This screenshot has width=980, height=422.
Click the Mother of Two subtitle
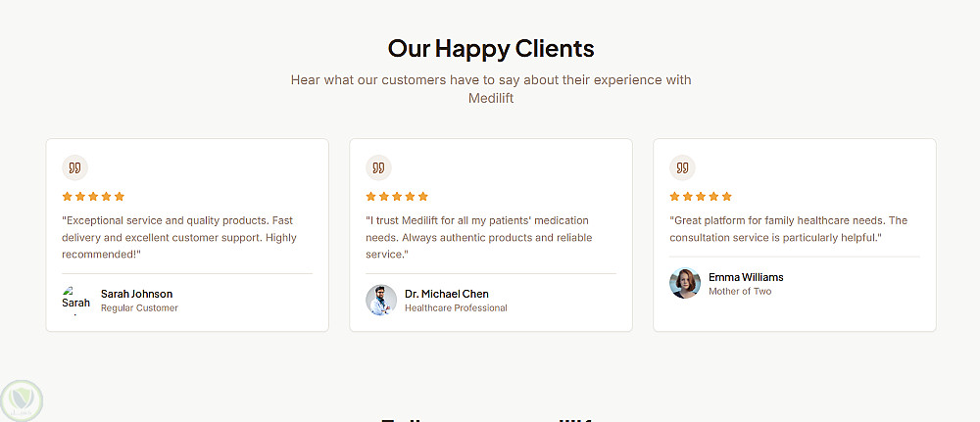coord(740,292)
